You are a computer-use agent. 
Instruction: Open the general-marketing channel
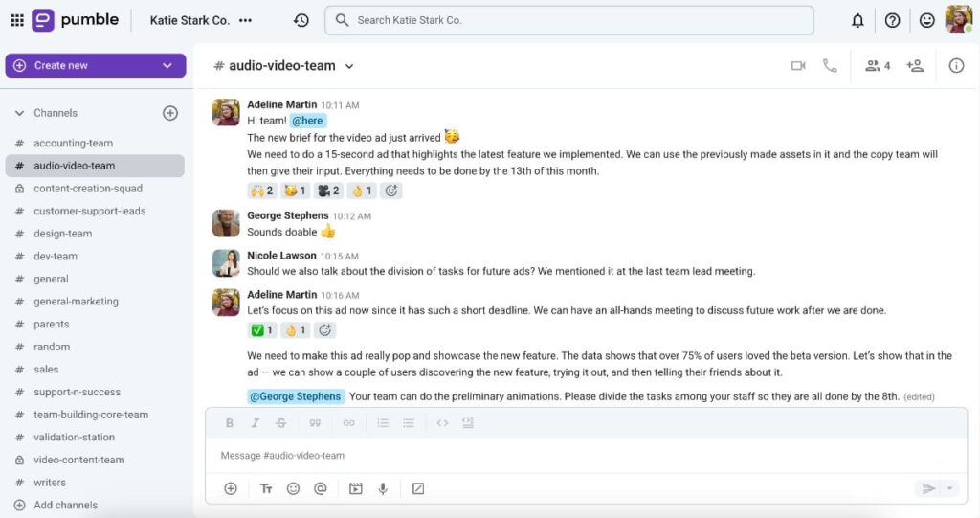pyautogui.click(x=76, y=302)
